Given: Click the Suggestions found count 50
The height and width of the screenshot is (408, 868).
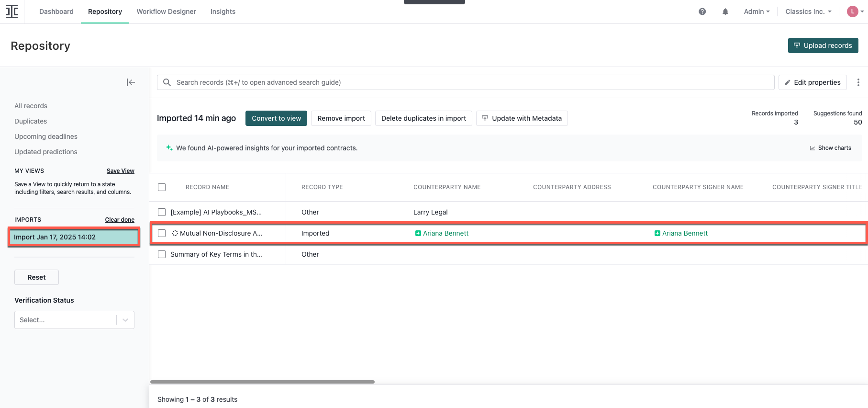Looking at the screenshot, I should 858,122.
